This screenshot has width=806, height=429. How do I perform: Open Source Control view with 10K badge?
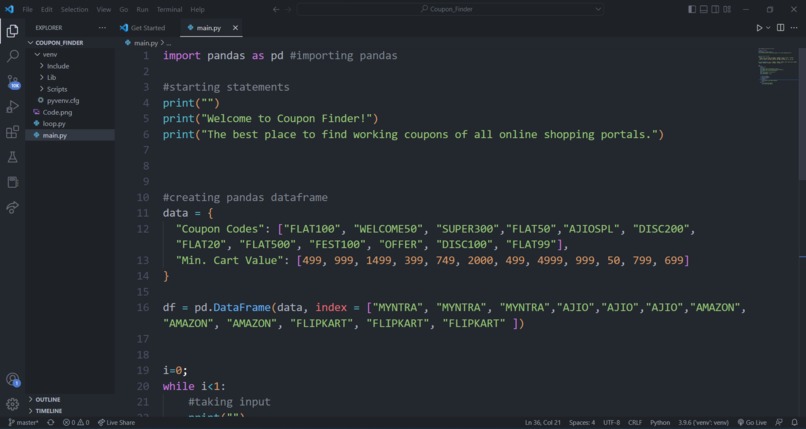pyautogui.click(x=12, y=82)
